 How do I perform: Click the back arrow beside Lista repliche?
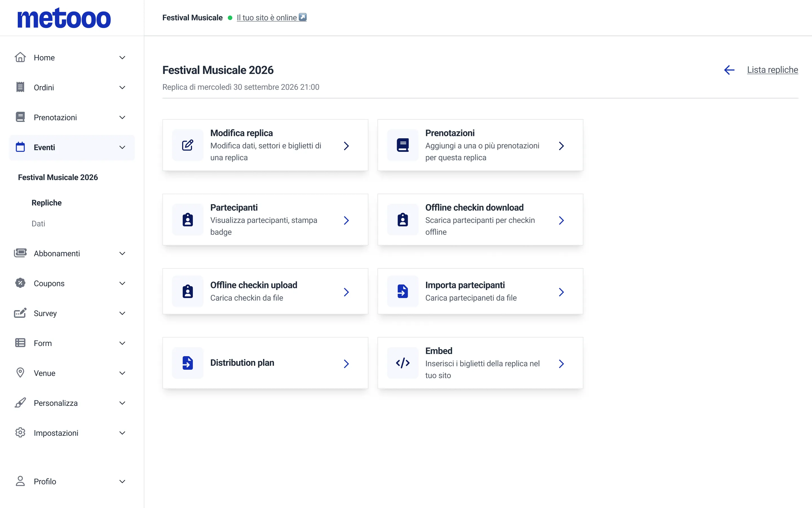point(729,70)
